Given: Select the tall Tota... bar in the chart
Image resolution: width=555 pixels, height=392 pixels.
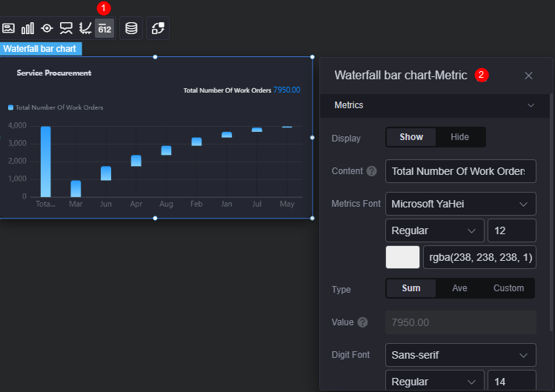Looking at the screenshot, I should (46, 162).
